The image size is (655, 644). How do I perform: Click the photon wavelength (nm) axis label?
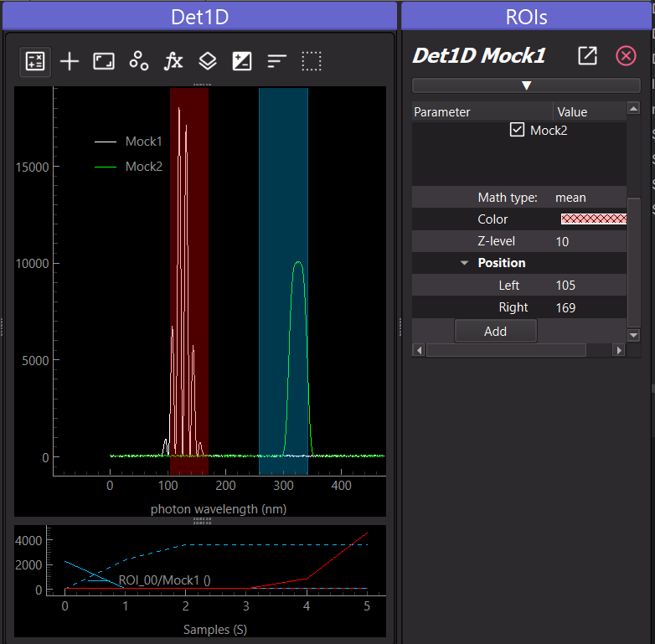coord(219,509)
